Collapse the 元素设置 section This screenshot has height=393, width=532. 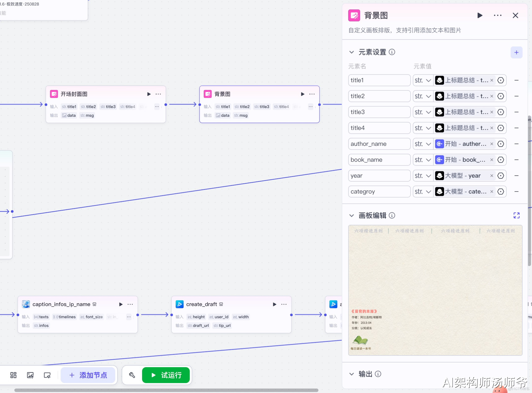(351, 52)
